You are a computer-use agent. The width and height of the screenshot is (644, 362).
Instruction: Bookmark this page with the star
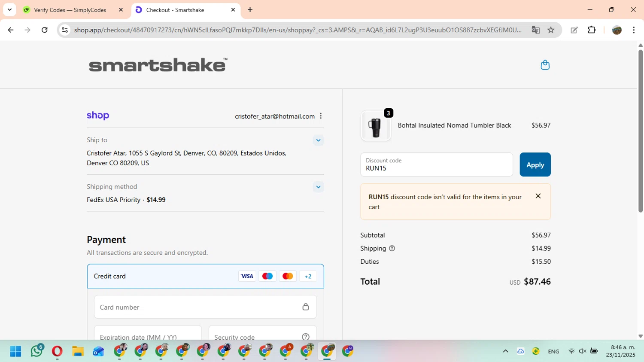click(x=551, y=30)
